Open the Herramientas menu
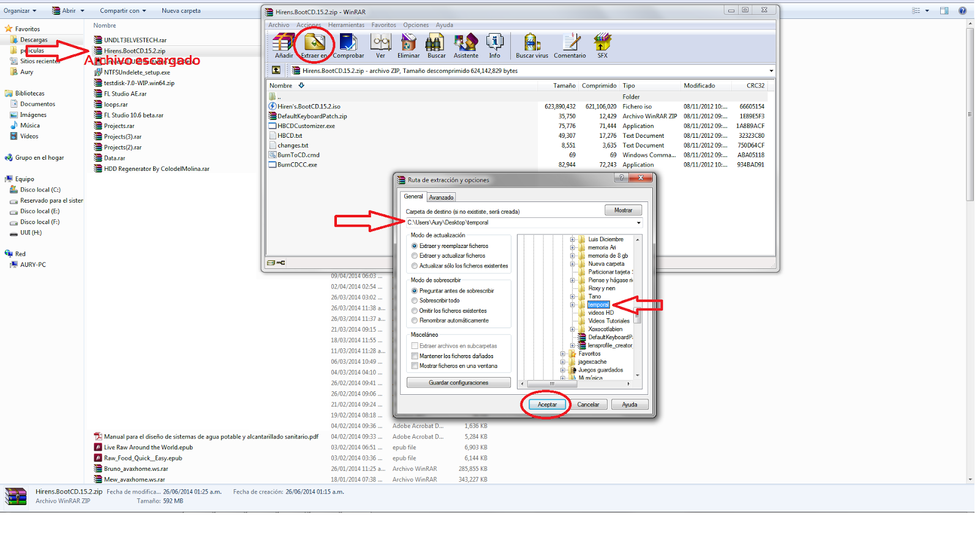 coord(346,25)
